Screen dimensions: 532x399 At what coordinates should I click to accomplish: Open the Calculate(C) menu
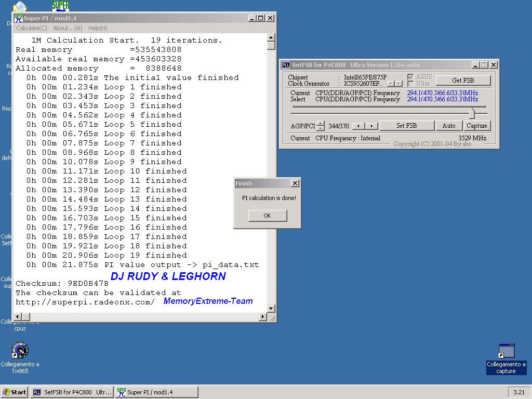pos(32,28)
